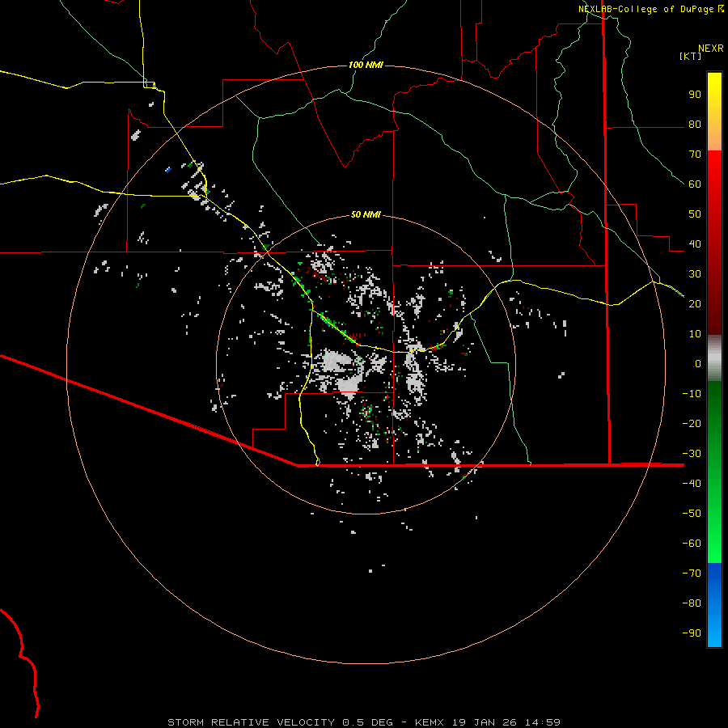The image size is (728, 728).
Task: Click the [KT] units label
Action: tap(691, 56)
